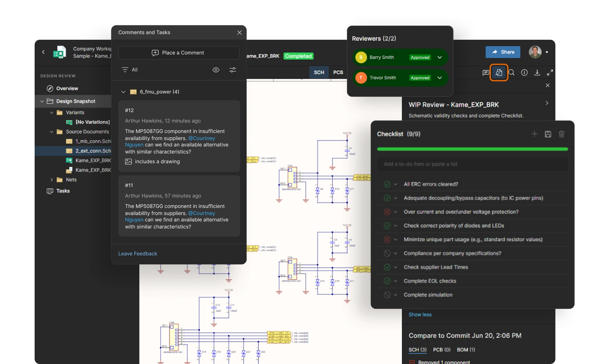Expand the Nets folder

pyautogui.click(x=51, y=180)
